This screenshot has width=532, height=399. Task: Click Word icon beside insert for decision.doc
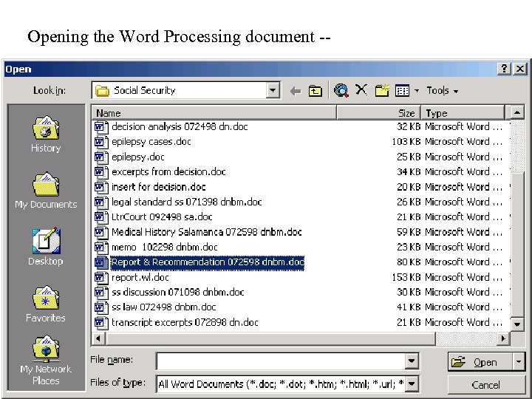coord(100,187)
